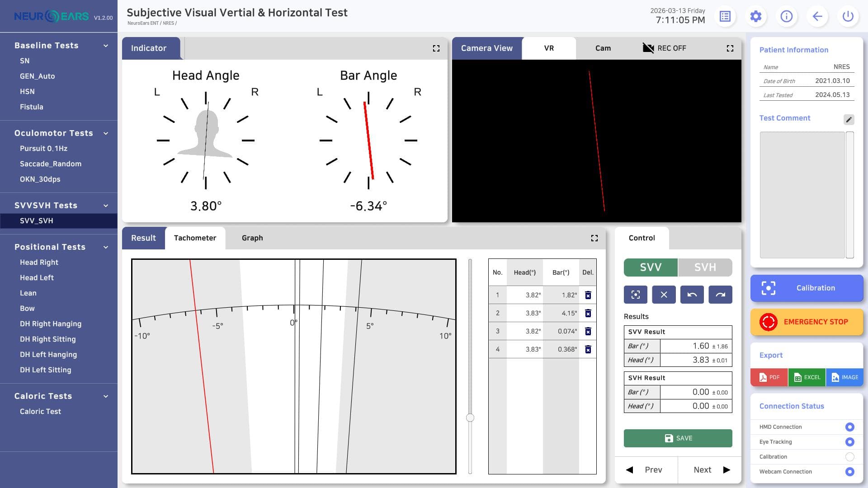Click the redo arrow in Control panel
Image resolution: width=868 pixels, height=488 pixels.
click(x=721, y=295)
